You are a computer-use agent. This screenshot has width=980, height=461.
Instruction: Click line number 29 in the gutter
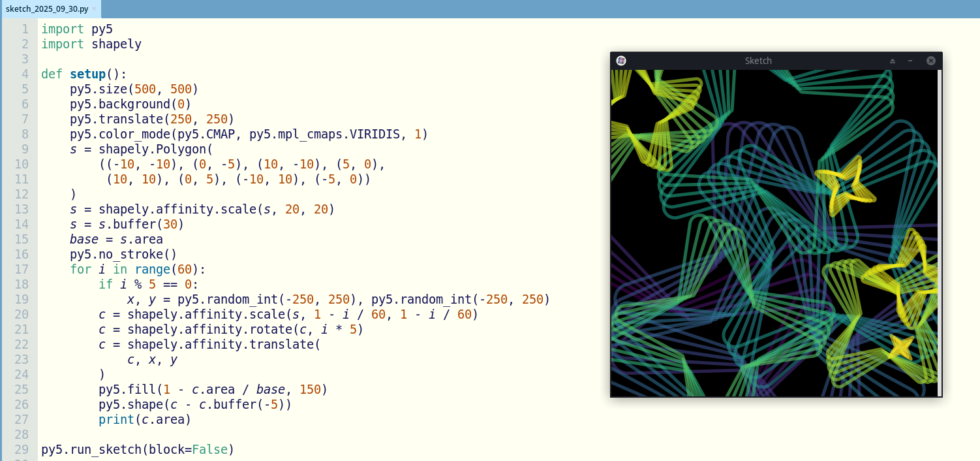click(22, 449)
